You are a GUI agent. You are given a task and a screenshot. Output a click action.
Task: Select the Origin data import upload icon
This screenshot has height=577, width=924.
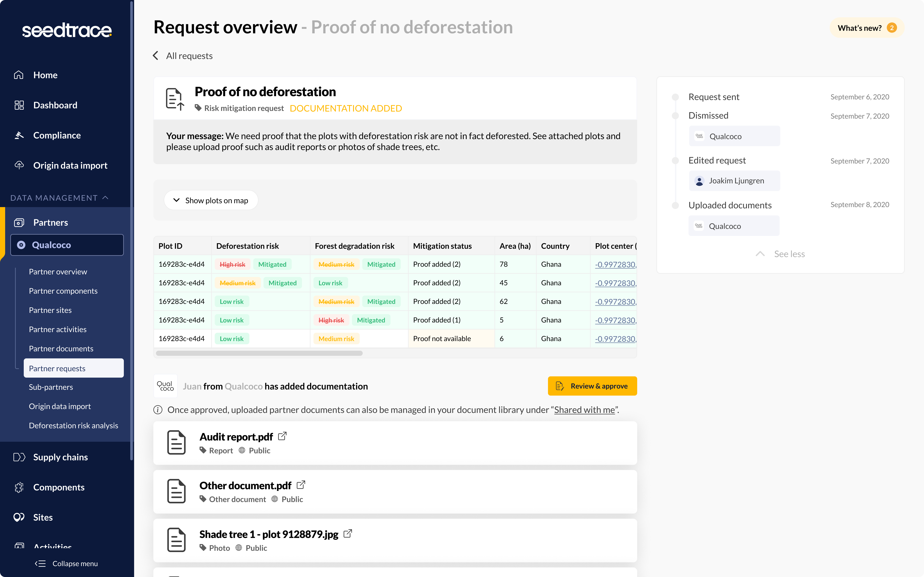tap(19, 165)
